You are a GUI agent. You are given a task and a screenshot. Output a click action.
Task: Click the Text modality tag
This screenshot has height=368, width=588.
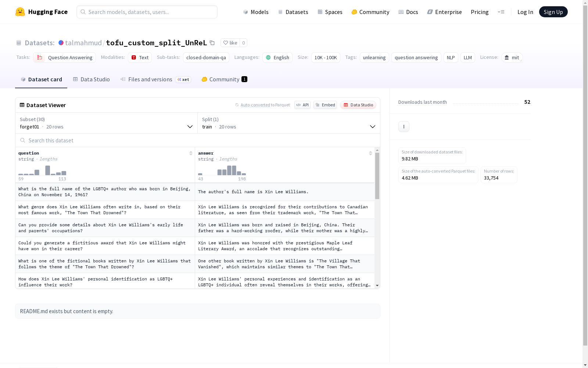(140, 57)
